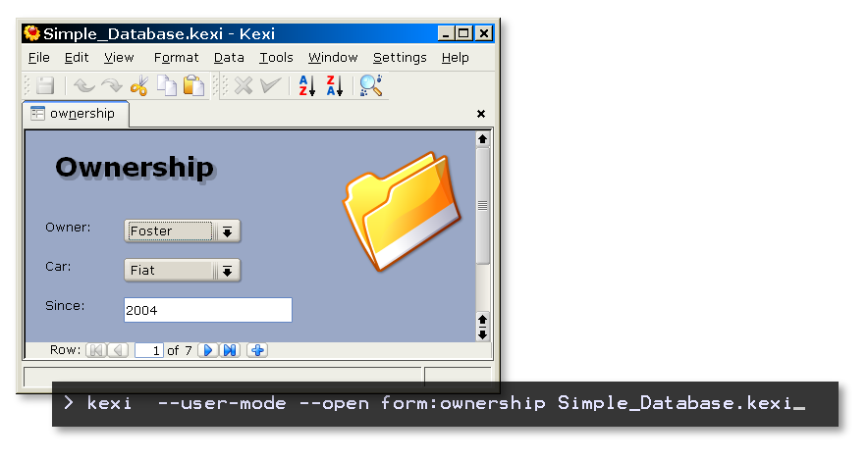Add a new record with plus button

pos(257,350)
